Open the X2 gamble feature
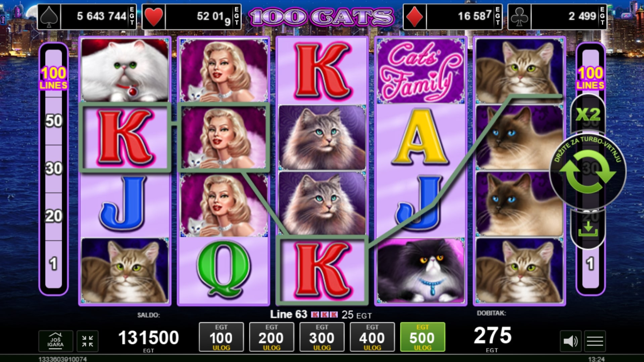The image size is (644, 362). click(588, 114)
